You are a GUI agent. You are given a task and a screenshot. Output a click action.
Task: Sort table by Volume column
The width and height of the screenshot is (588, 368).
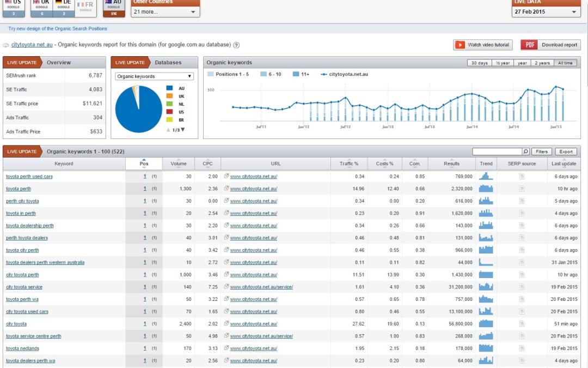179,164
